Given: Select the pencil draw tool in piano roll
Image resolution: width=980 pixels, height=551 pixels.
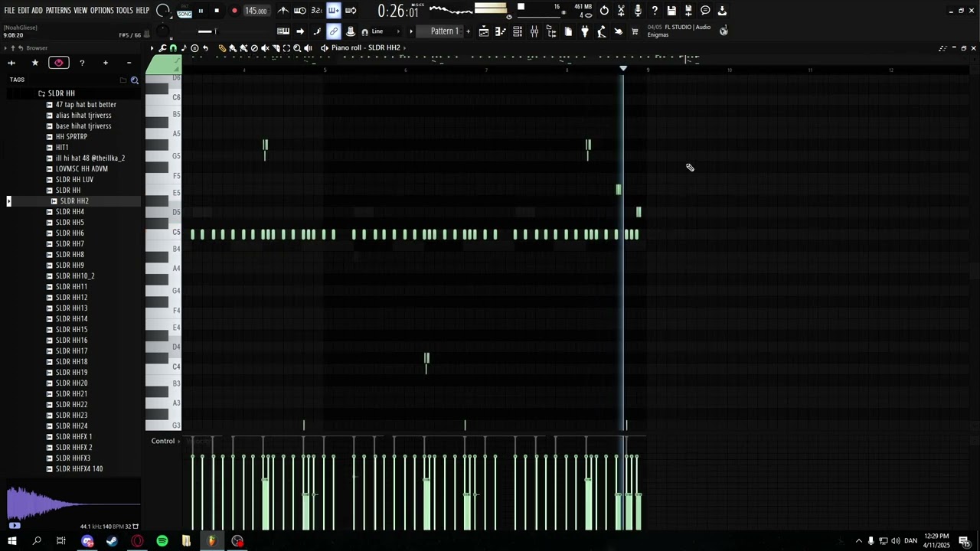Looking at the screenshot, I should pos(222,48).
